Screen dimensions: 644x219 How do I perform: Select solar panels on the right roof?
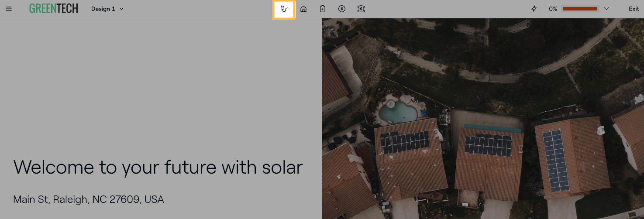pyautogui.click(x=555, y=160)
